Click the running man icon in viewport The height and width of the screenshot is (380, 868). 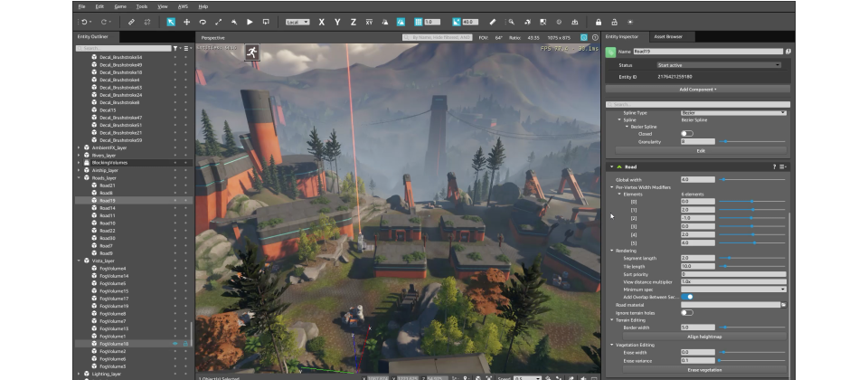(252, 52)
